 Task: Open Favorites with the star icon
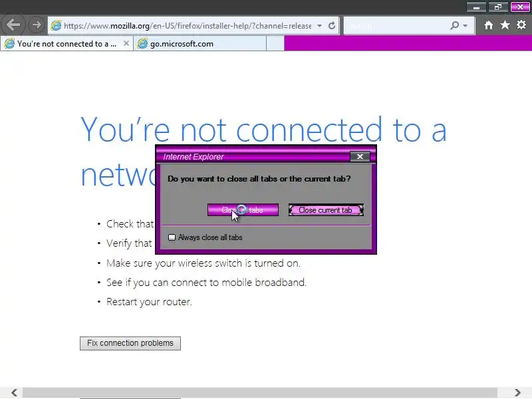[x=505, y=25]
